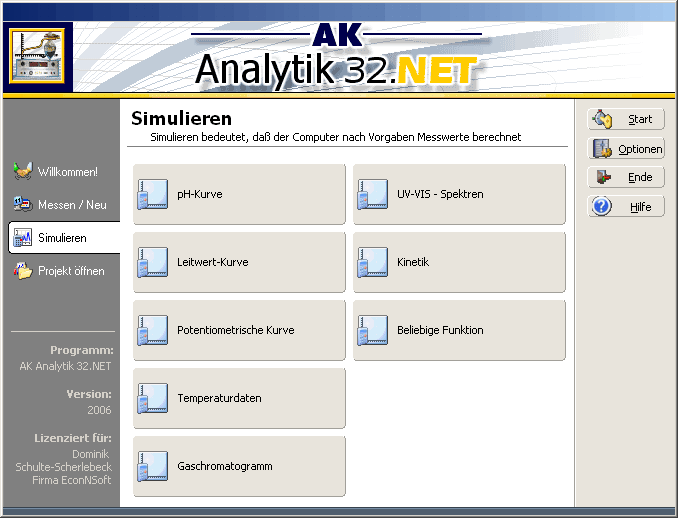Click the computer icon beside Messen / Neu

click(x=22, y=204)
